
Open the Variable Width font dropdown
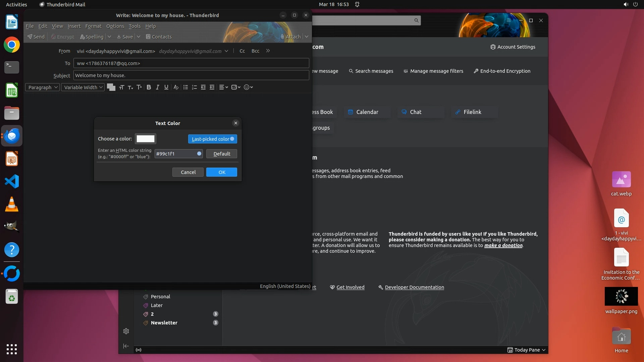(83, 87)
